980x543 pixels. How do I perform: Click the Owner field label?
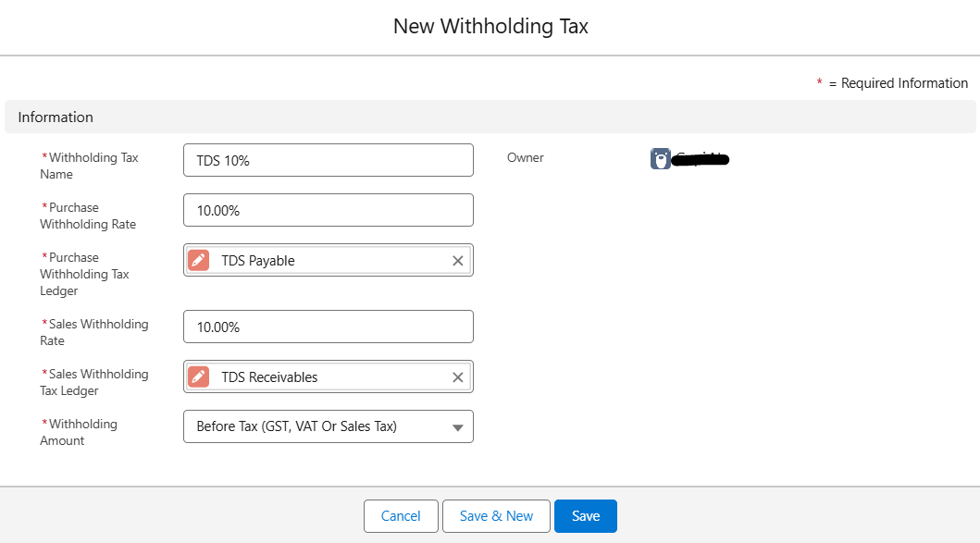526,158
